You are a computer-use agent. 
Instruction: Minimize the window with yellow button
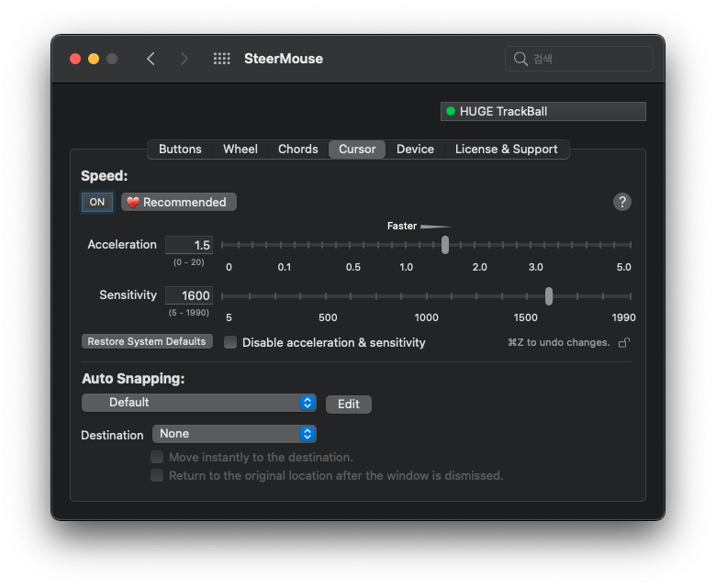pos(94,59)
